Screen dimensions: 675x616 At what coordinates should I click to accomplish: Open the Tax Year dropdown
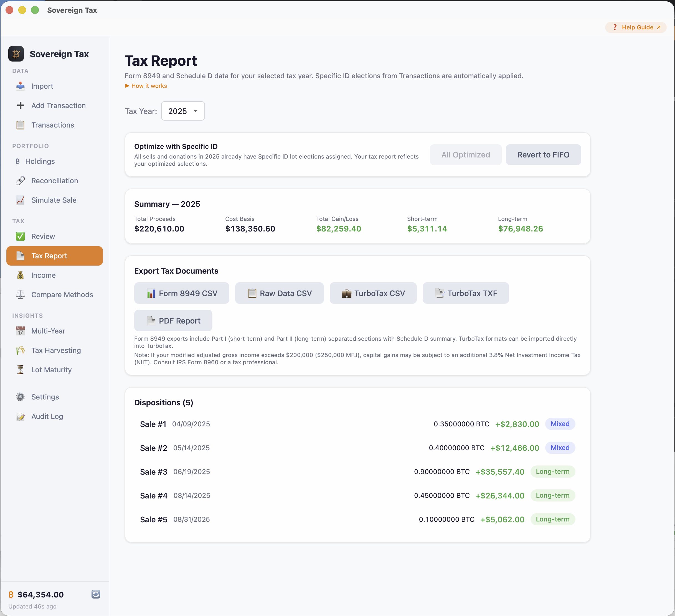(182, 111)
